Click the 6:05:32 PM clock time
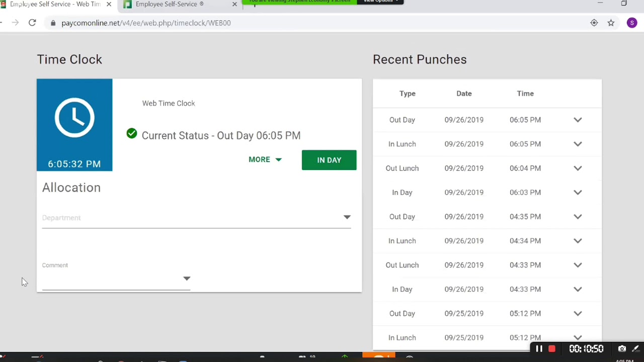This screenshot has width=644, height=362. coord(74,164)
